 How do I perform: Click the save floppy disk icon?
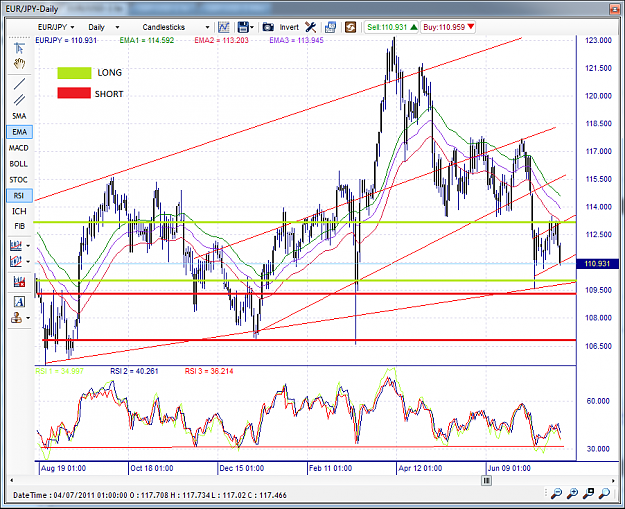click(x=243, y=27)
